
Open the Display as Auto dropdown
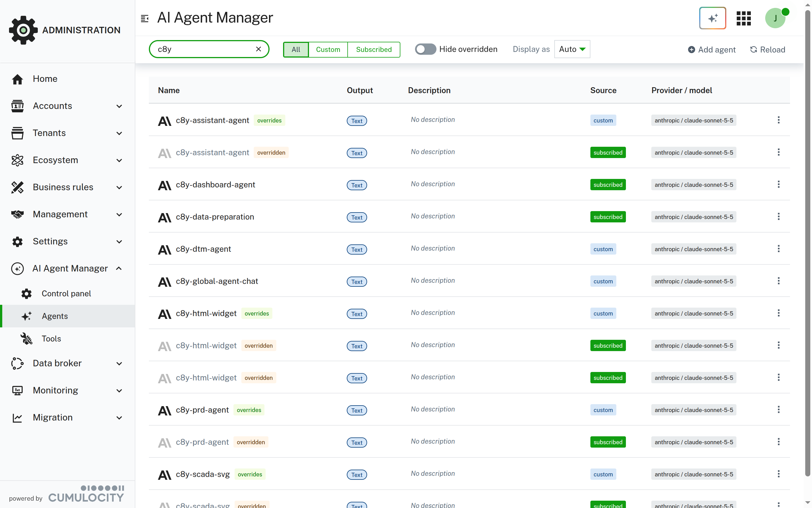pos(572,49)
